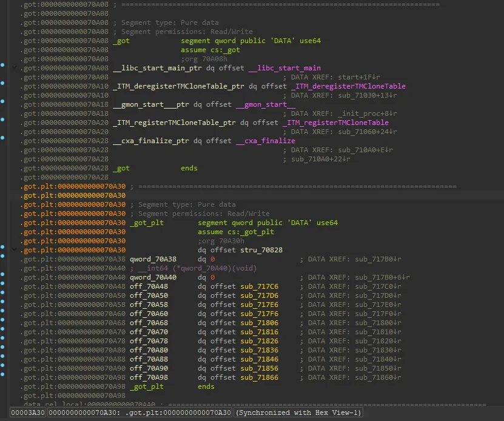Toggle the margin dot beside __gmon_start___ptr
Image resolution: width=504 pixels, height=421 pixels.
(2, 101)
